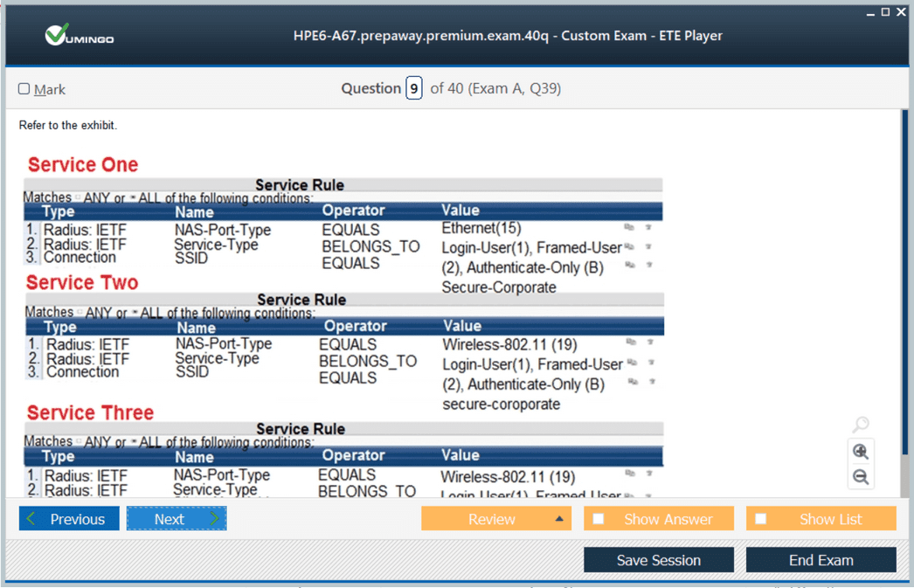Click BELONGS_TO operator in Service Two

pos(368,362)
